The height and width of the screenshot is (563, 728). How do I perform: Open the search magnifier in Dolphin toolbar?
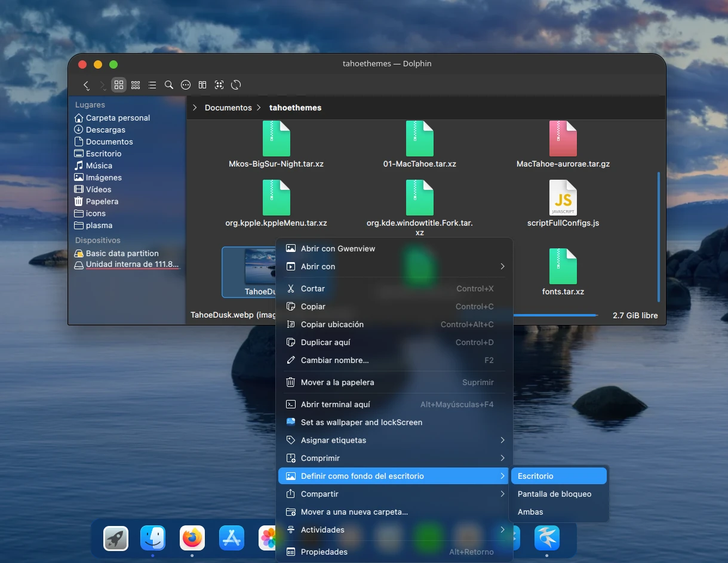(x=169, y=85)
